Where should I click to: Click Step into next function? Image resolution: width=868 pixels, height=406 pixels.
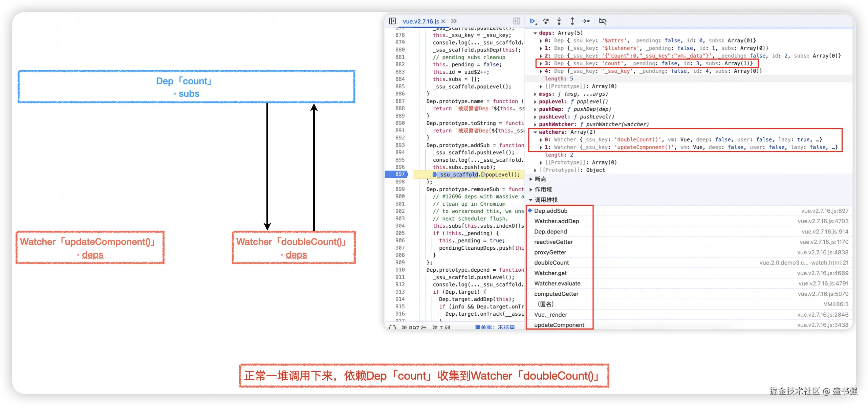[x=559, y=21]
